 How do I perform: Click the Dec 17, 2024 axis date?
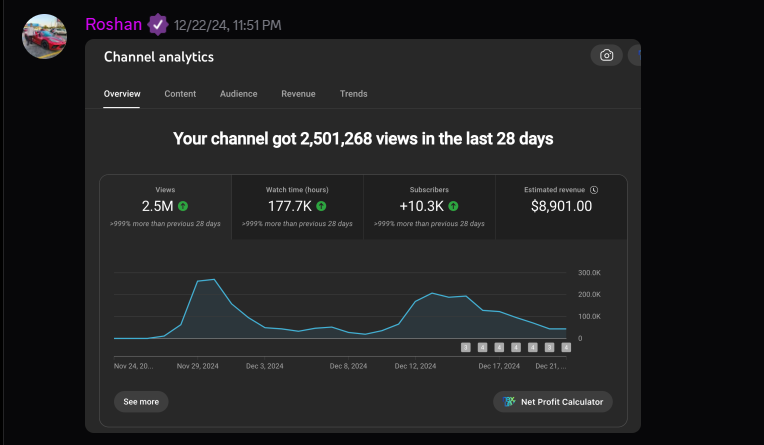499,366
